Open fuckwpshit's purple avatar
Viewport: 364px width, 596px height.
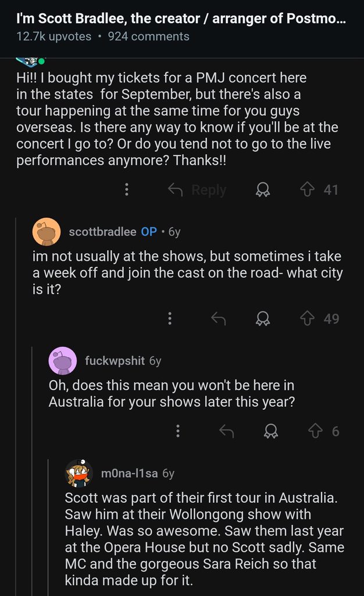click(63, 361)
